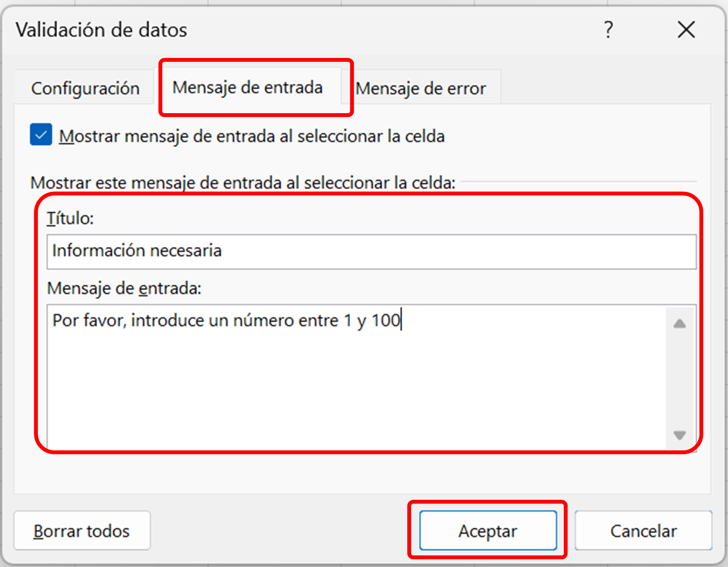Click the 'Validación de datos' title bar text

tap(101, 30)
